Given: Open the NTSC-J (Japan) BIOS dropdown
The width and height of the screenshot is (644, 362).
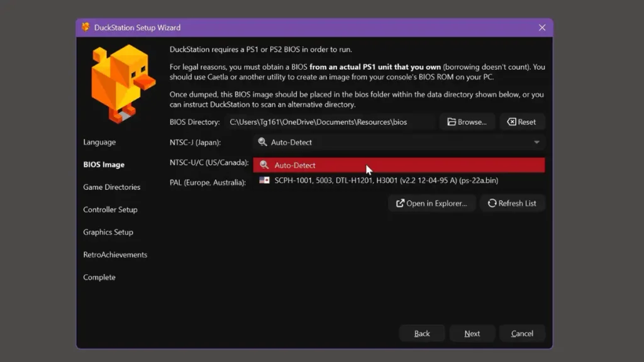Looking at the screenshot, I should [x=399, y=143].
